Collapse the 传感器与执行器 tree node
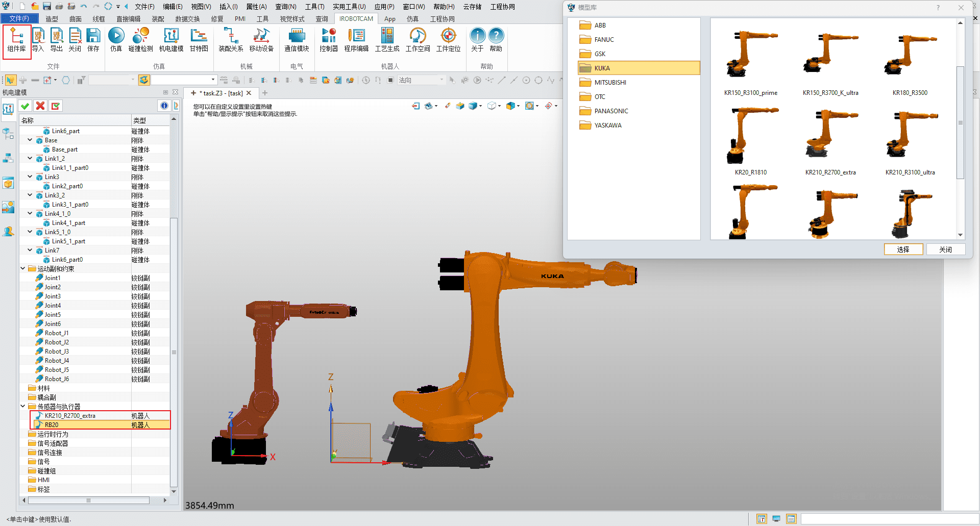Viewport: 980px width, 526px height. (x=23, y=406)
